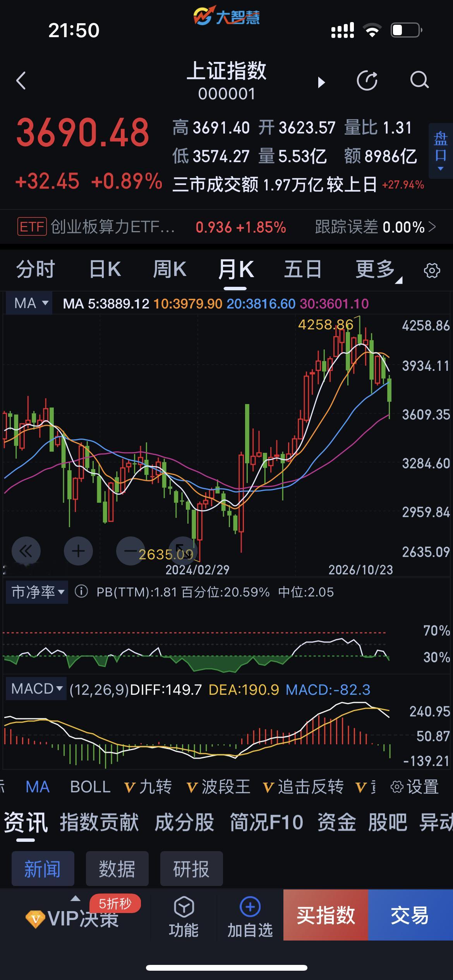453x980 pixels.
Task: Switch to 五日 chart tab
Action: pos(303,269)
